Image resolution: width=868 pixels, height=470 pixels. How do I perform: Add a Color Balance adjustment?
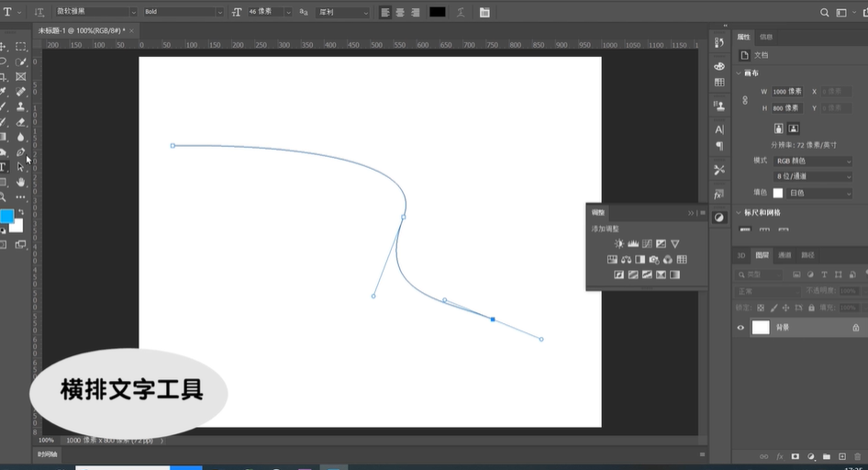point(626,259)
